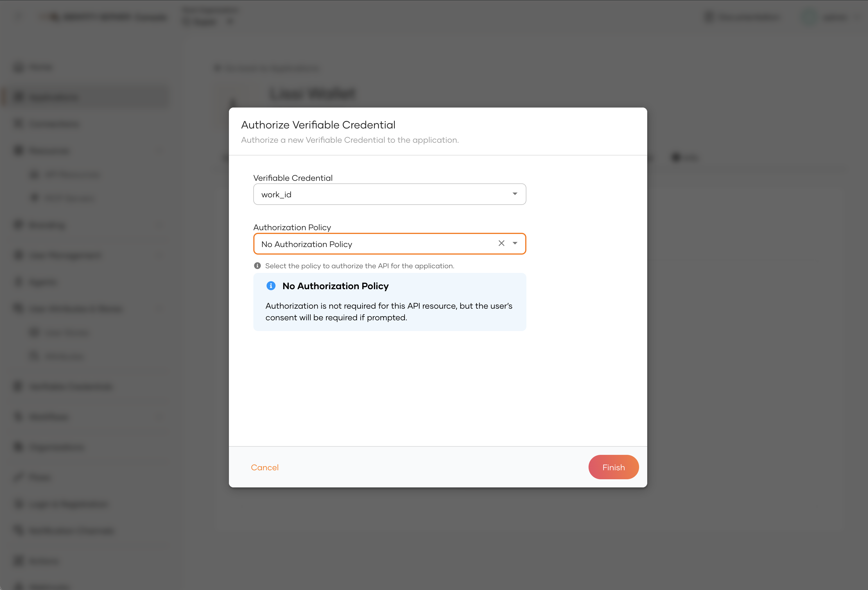Click the 'Verifiable Credential' field label
The image size is (868, 590).
click(293, 178)
